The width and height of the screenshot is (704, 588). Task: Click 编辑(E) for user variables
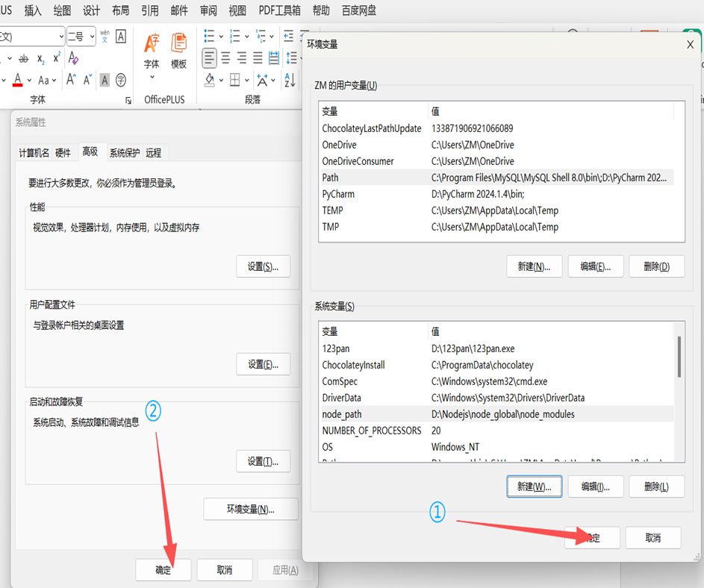click(x=595, y=266)
